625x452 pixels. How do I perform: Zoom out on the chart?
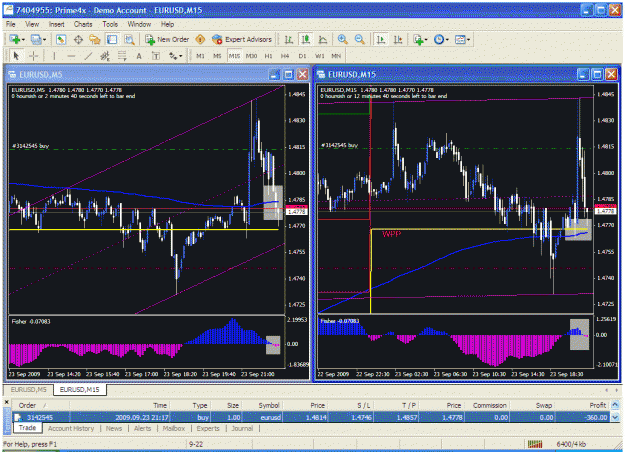click(x=359, y=39)
